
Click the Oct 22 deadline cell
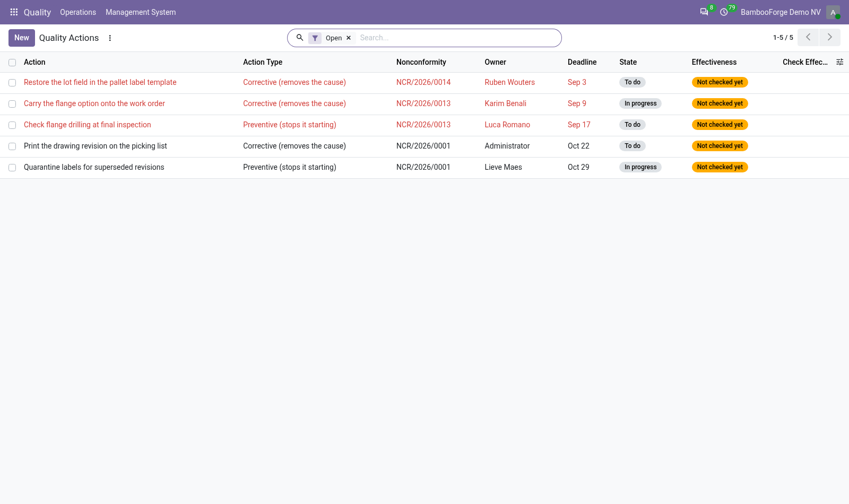(578, 146)
